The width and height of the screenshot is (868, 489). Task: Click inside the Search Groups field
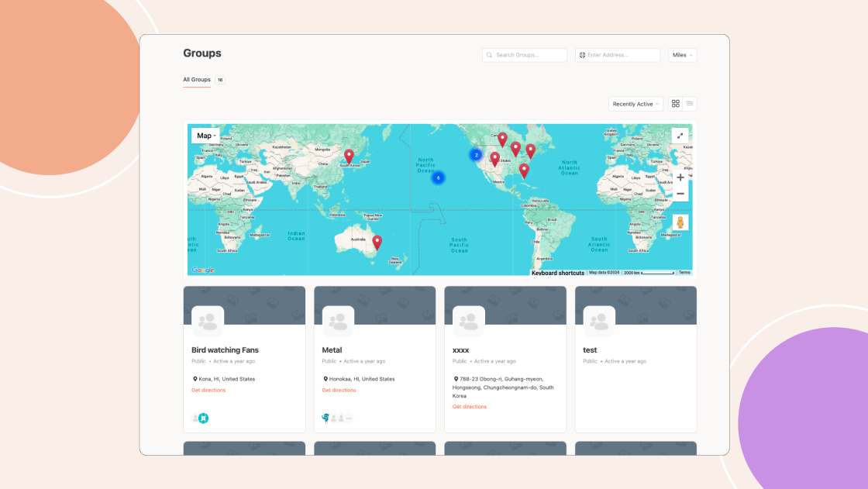click(524, 55)
